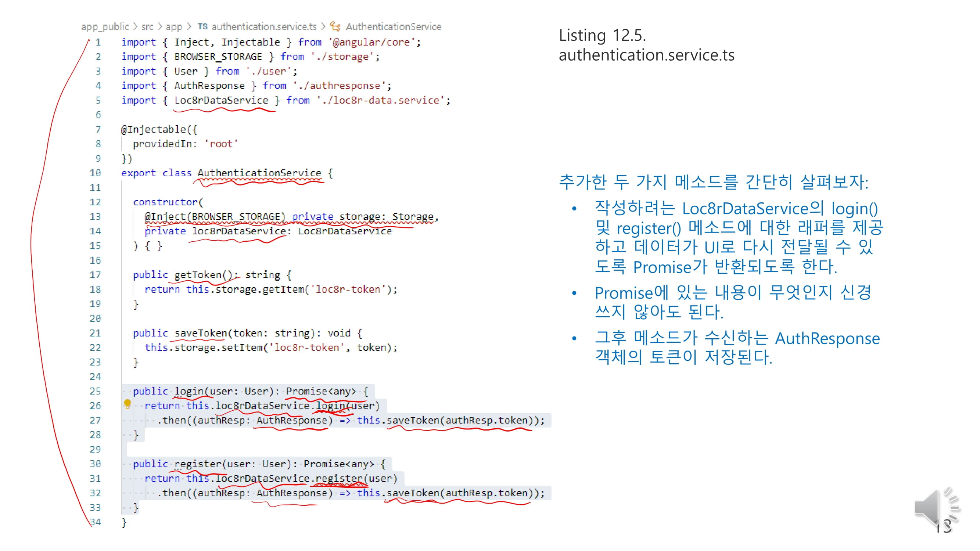Image resolution: width=980 pixels, height=551 pixels.
Task: Click line number 34 in the gutter
Action: [x=96, y=522]
